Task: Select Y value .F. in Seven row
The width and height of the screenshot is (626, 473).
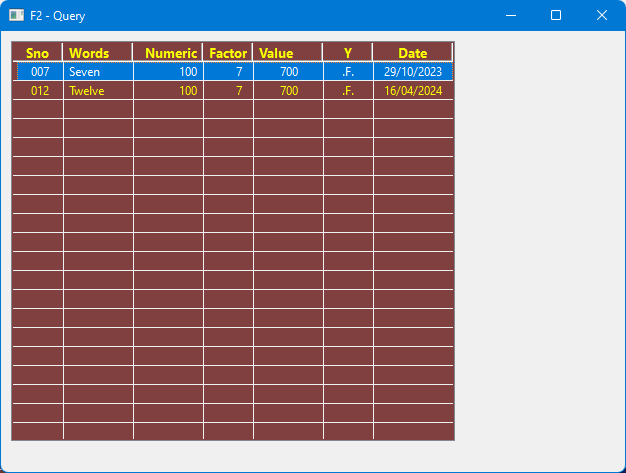Action: coord(348,72)
